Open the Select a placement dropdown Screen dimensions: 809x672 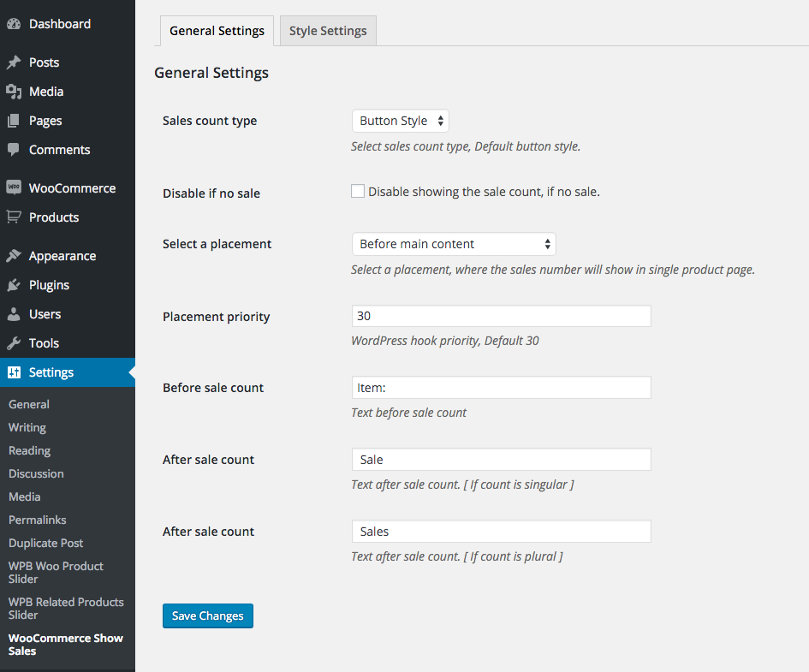[454, 244]
